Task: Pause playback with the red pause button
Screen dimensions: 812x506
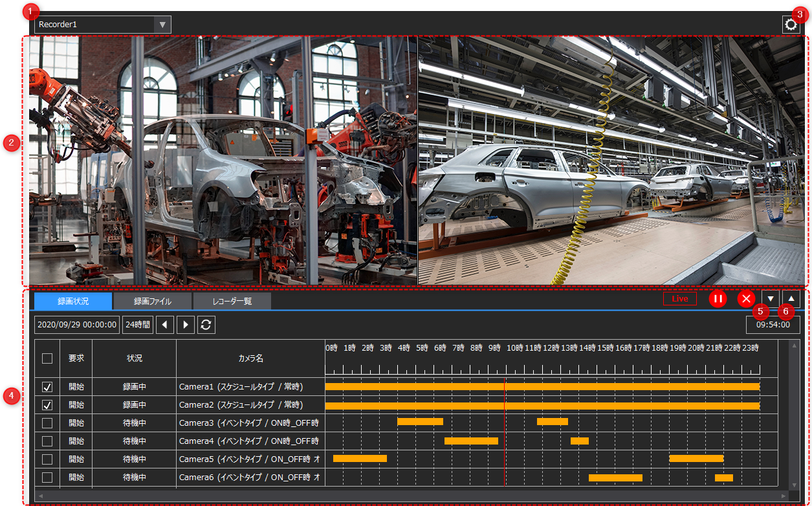Action: [x=718, y=299]
